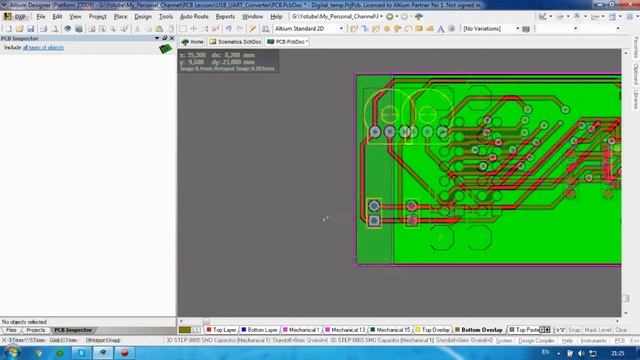The image size is (640, 360).
Task: Click the red Top Layer color square
Action: pos(209,329)
